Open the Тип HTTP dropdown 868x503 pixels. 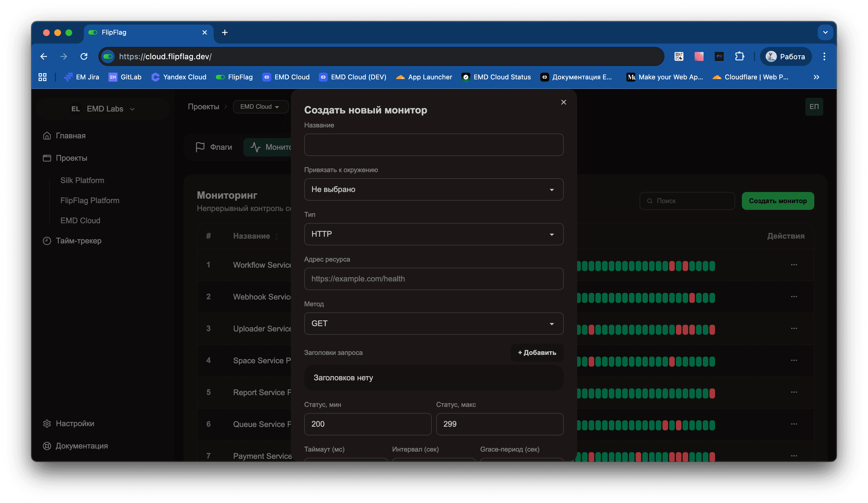click(433, 234)
